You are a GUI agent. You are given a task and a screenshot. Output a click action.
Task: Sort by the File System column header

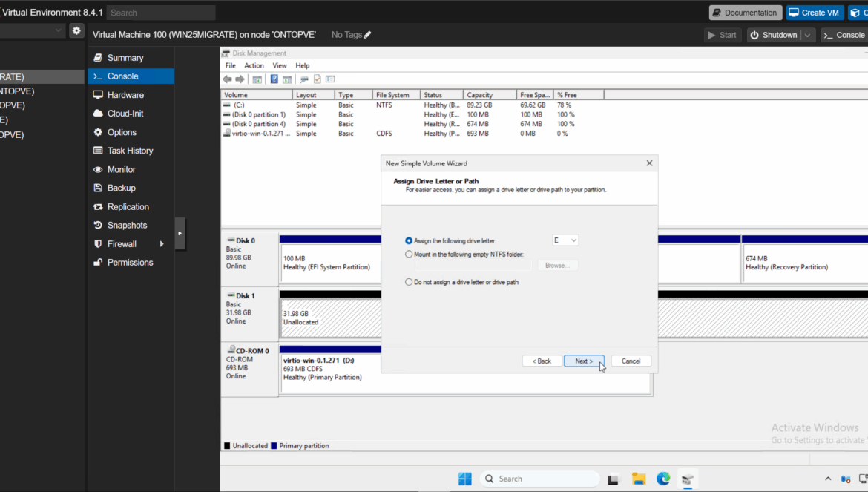point(396,95)
